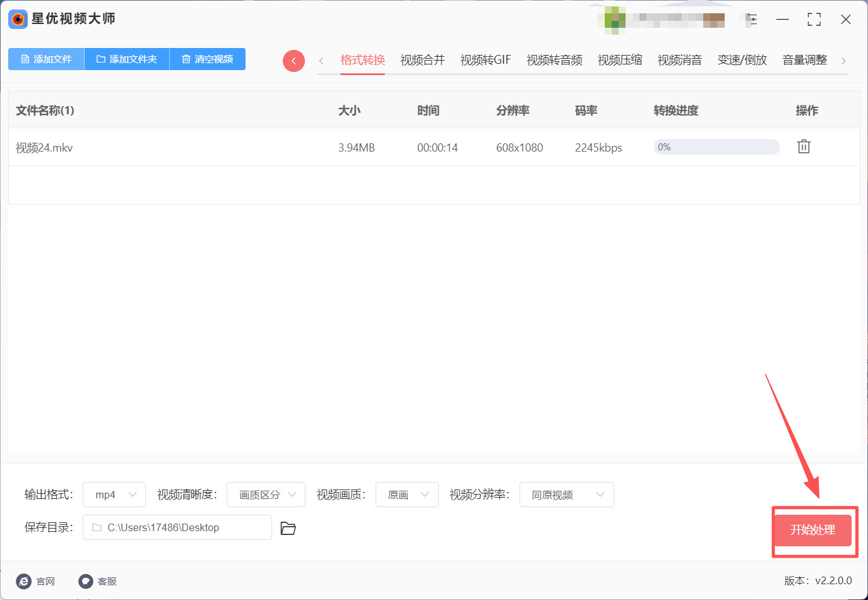Click 添加文件夹 add folder button
The image size is (868, 600).
click(x=127, y=59)
